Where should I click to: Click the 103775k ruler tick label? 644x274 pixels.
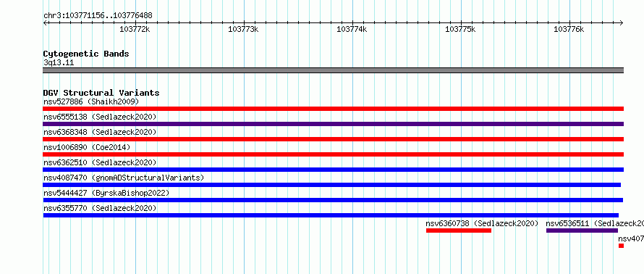pos(460,29)
